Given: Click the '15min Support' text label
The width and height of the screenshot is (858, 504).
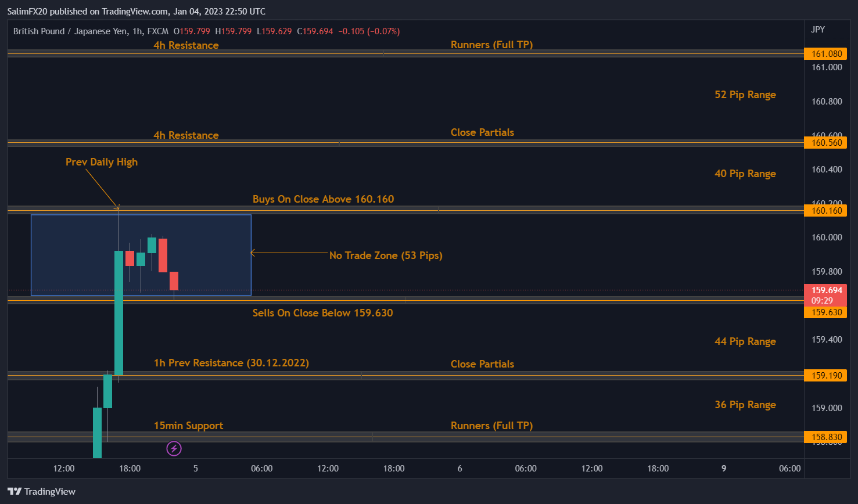Looking at the screenshot, I should tap(188, 426).
